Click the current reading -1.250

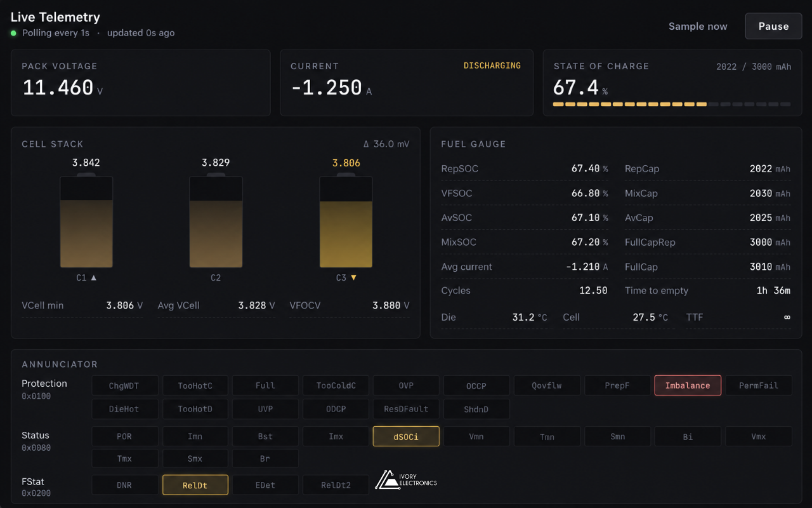point(327,88)
